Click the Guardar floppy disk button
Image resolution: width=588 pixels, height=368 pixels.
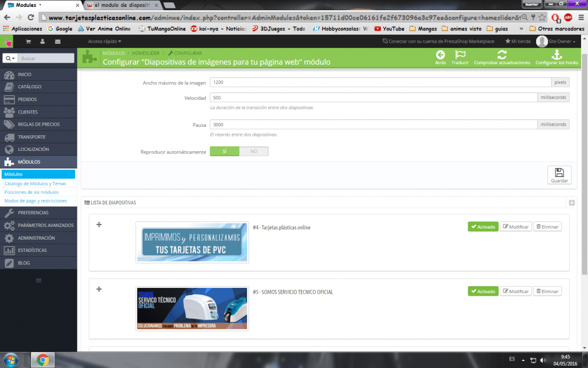tap(559, 175)
